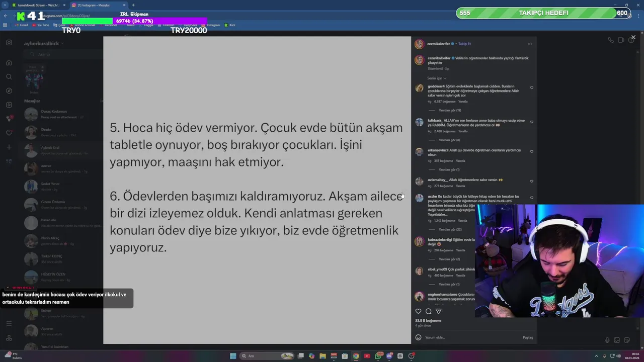View the 33,8 B beğenme likes list
The width and height of the screenshot is (644, 362).
click(428, 320)
